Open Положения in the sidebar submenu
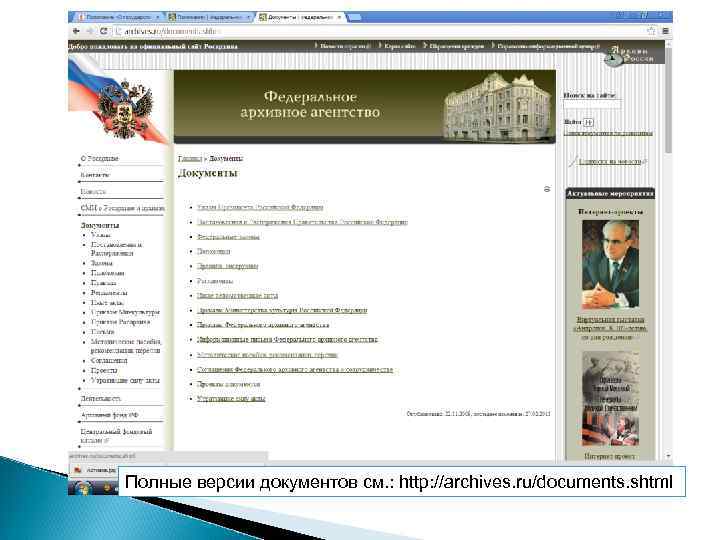This screenshot has height=540, width=720. click(108, 273)
